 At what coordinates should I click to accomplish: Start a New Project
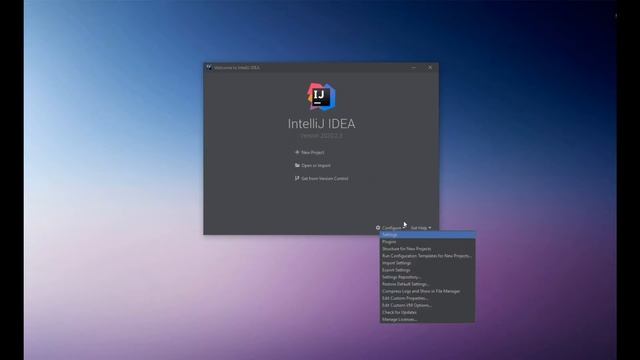click(x=313, y=152)
